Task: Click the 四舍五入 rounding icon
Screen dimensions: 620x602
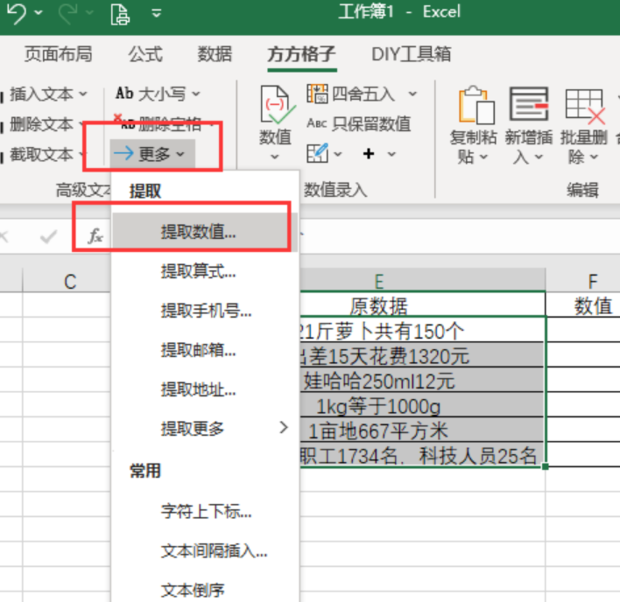Action: (x=317, y=94)
